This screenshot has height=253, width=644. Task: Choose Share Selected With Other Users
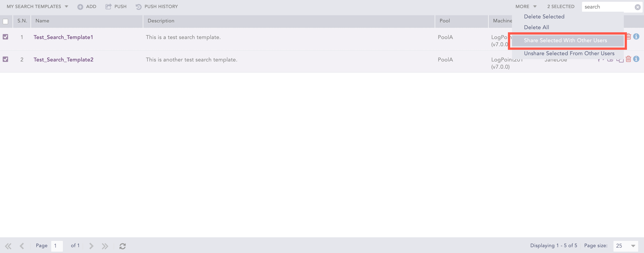point(565,40)
